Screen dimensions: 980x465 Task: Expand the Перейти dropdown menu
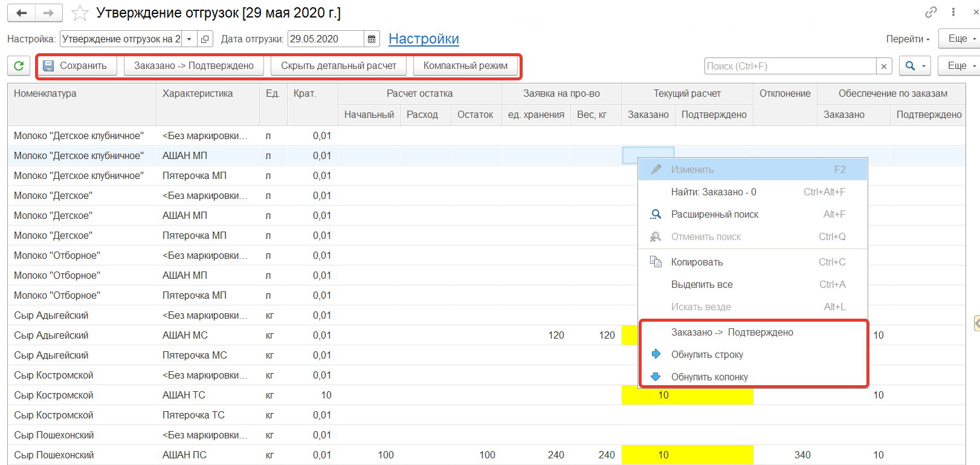click(x=907, y=39)
